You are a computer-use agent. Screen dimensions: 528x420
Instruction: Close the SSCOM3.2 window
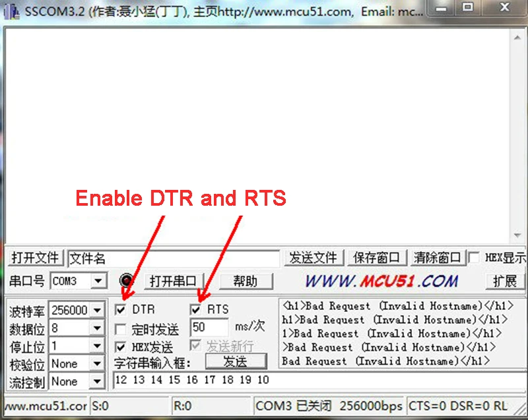pos(504,8)
